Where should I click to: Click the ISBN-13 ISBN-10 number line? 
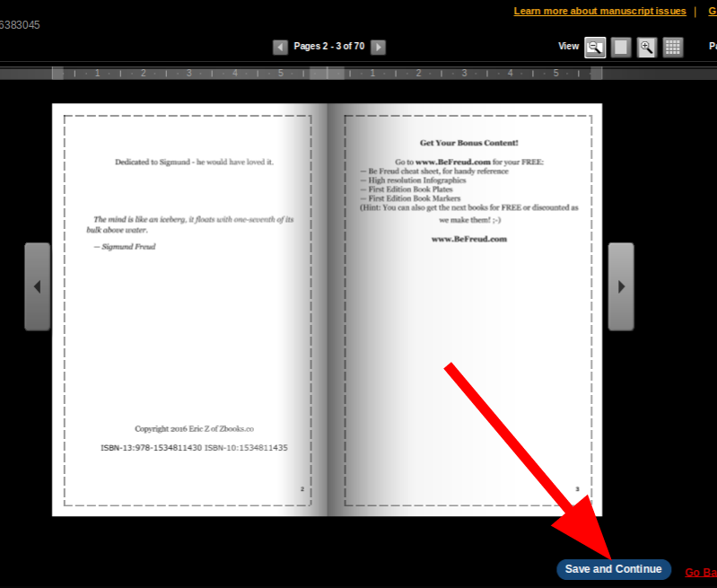click(195, 448)
